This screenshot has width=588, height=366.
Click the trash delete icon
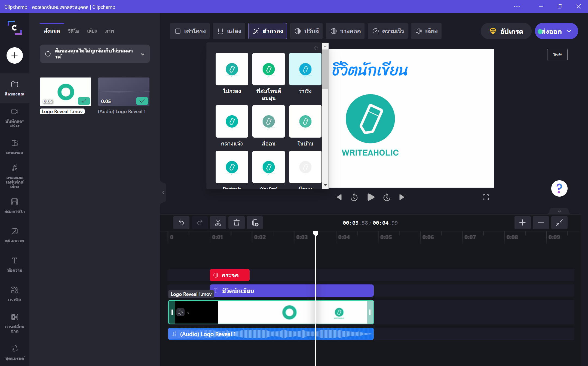(236, 223)
